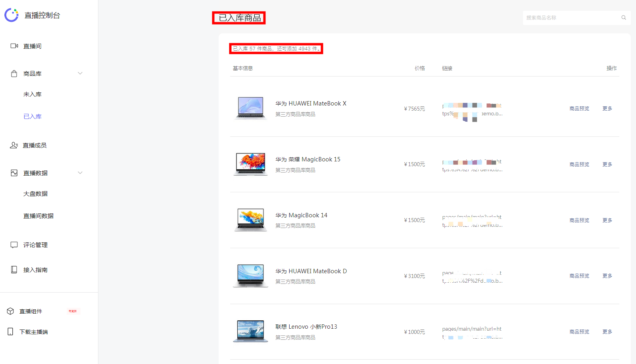Click the 链接 column header
This screenshot has width=636, height=364.
(447, 68)
